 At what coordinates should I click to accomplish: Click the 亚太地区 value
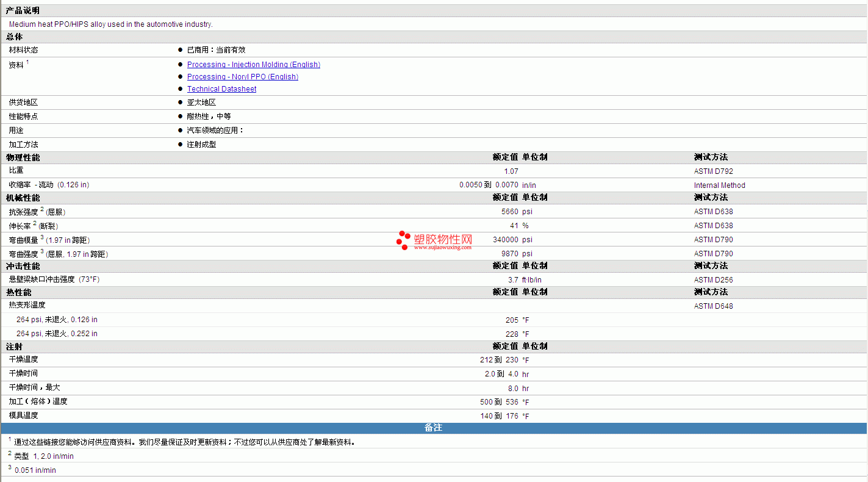[201, 103]
